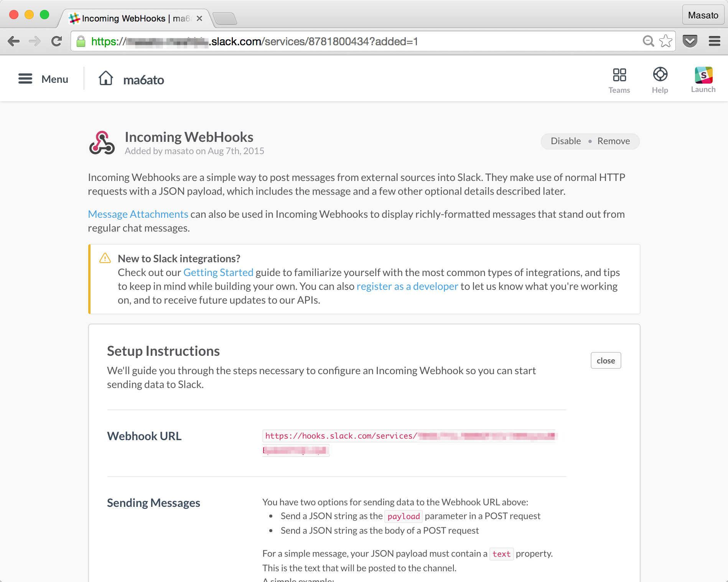The height and width of the screenshot is (582, 728).
Task: Save the page to Pocket
Action: pos(690,41)
